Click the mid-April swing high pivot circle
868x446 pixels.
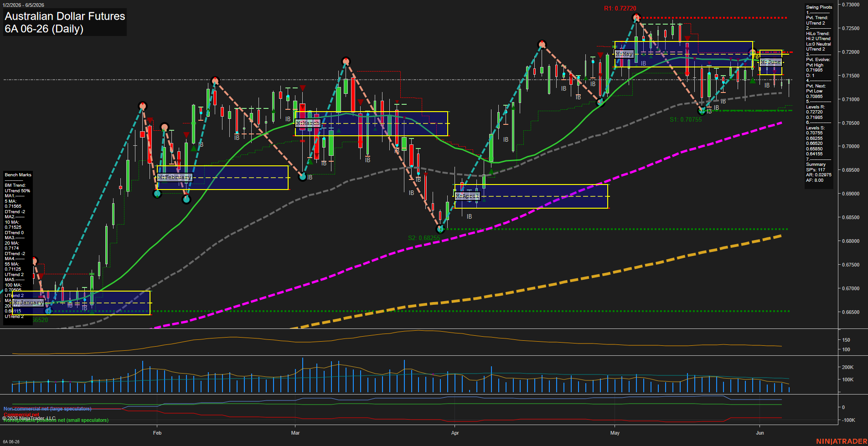[x=542, y=44]
